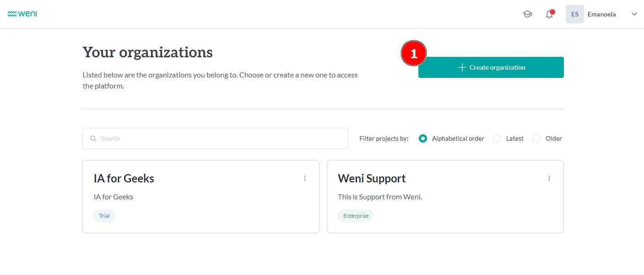644x275 pixels.
Task: Click the ES profile avatar
Action: click(x=574, y=14)
